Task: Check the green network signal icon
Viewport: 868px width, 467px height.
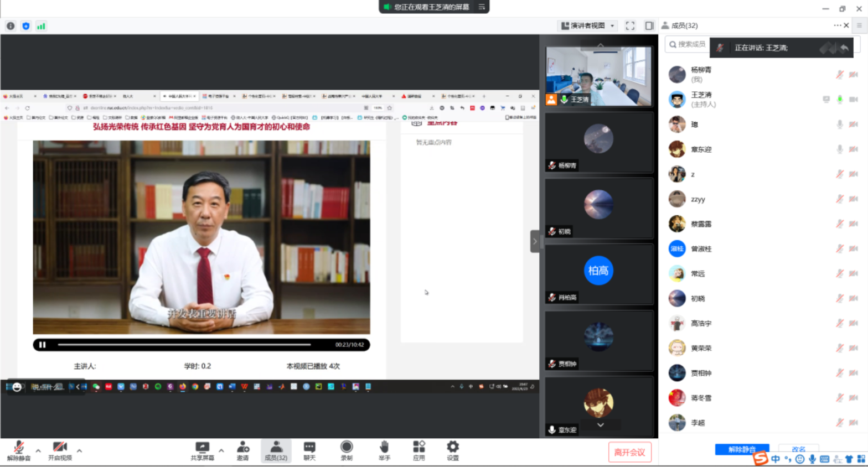Action: (41, 26)
